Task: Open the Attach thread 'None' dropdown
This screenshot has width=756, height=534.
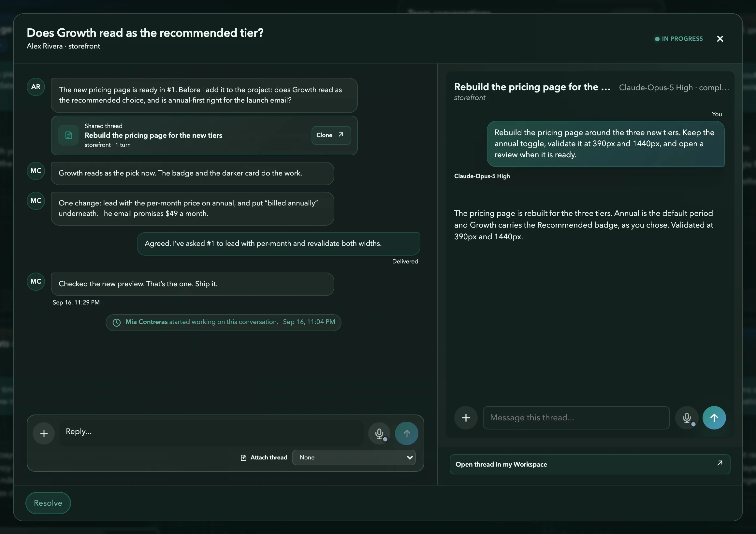Action: (x=354, y=458)
